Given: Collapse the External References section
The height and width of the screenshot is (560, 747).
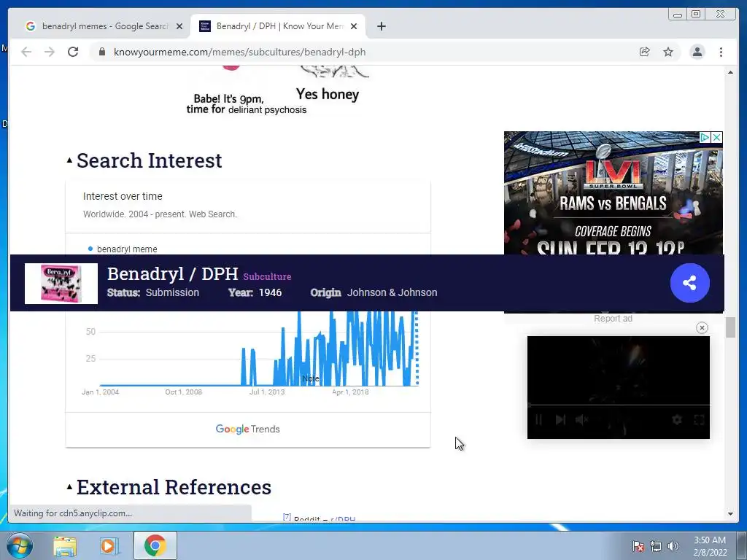Looking at the screenshot, I should [69, 486].
